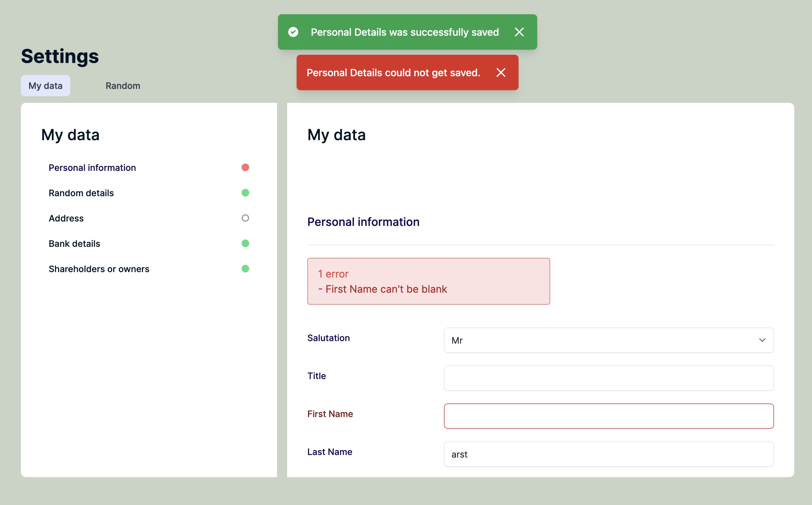This screenshot has height=505, width=812.
Task: Open Shareholders or owners section
Action: point(99,269)
